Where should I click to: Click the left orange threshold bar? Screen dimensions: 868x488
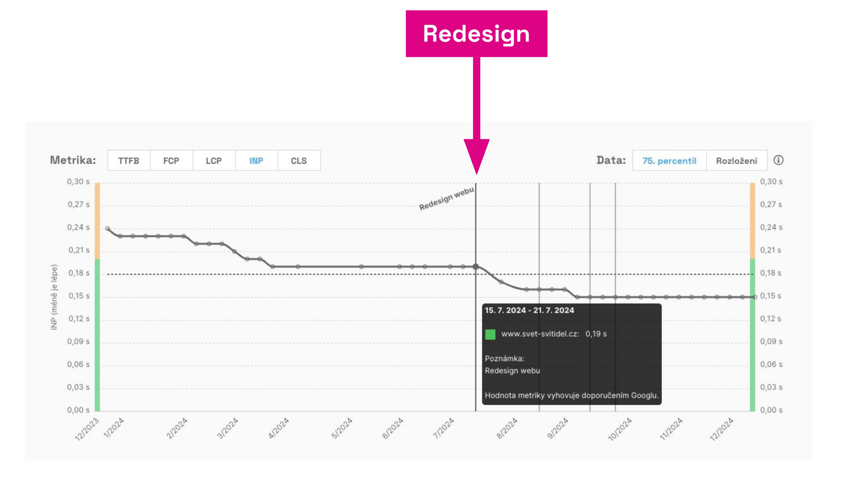coord(98,221)
